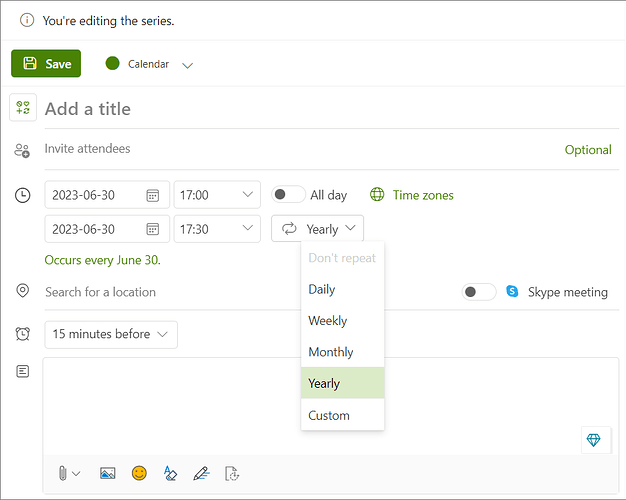Click the Add a title field
This screenshot has height=500, width=626.
tap(331, 109)
